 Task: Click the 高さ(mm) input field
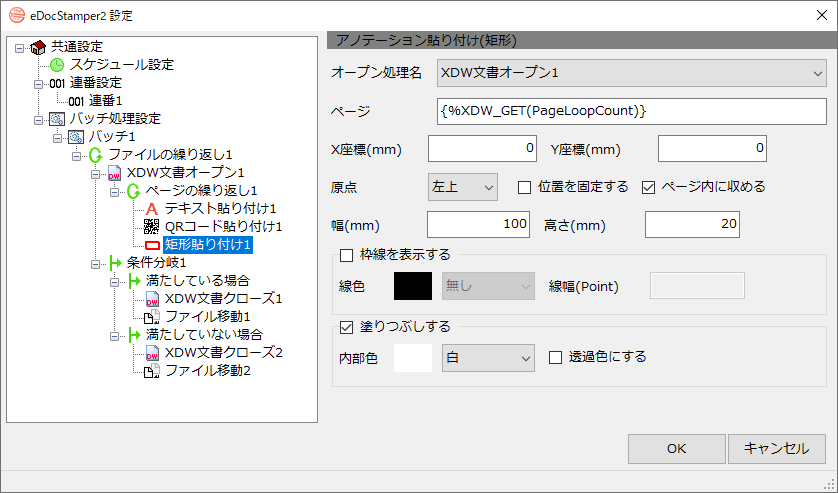pos(692,225)
